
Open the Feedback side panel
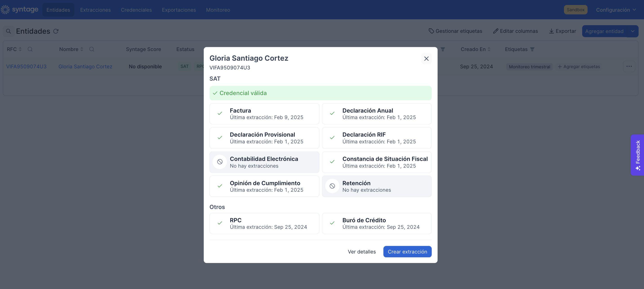click(x=637, y=155)
